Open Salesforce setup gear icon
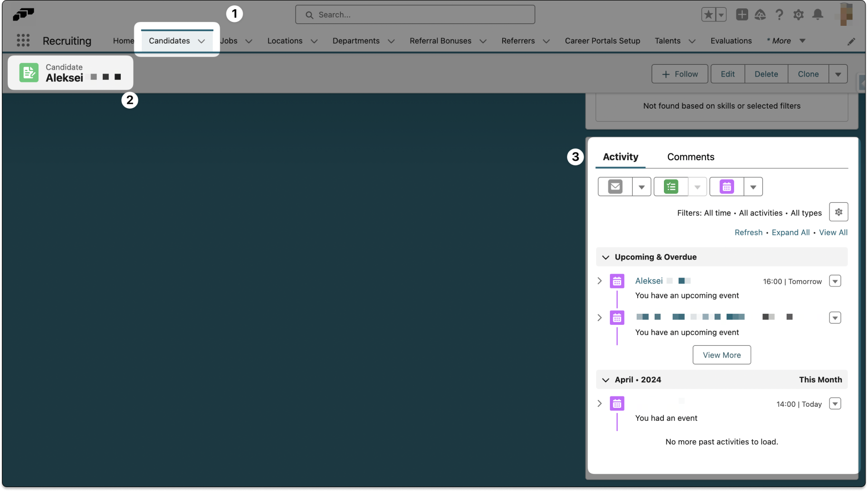The image size is (868, 491). (x=798, y=15)
